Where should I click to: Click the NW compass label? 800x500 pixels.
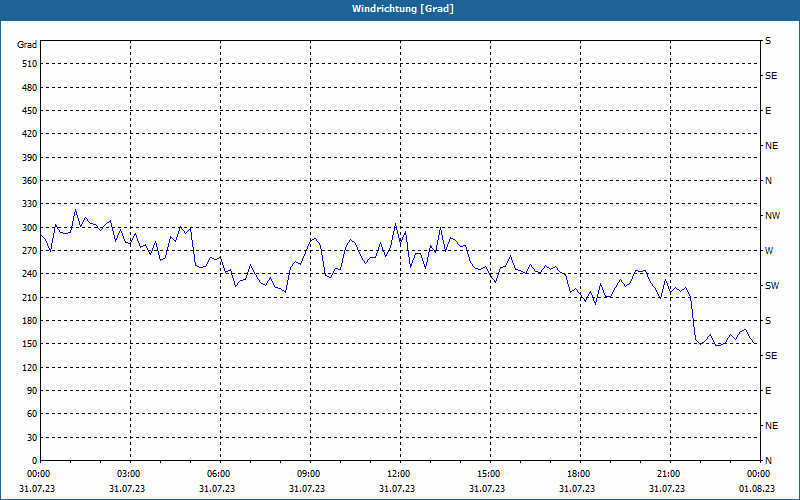(772, 216)
